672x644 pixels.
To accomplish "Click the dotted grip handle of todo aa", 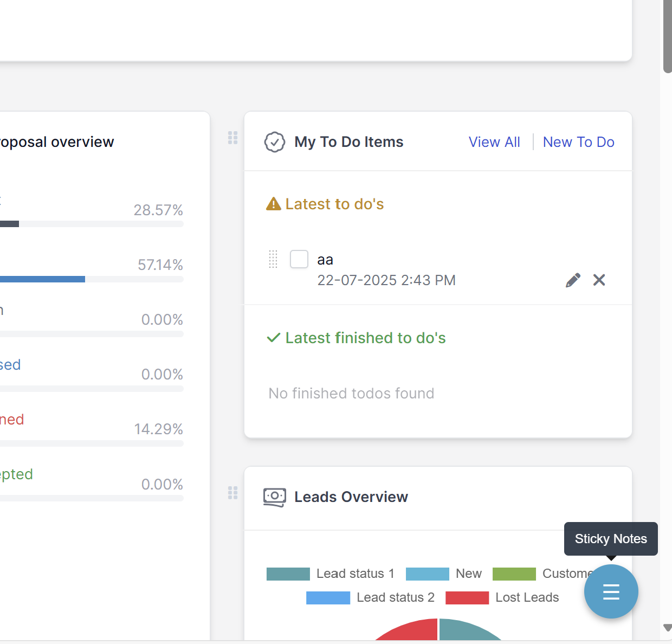I will click(x=273, y=259).
